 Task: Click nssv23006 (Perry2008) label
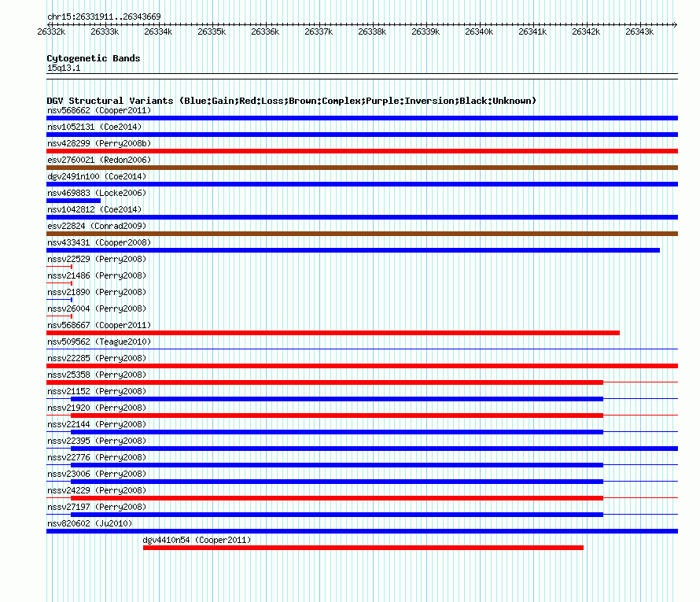click(97, 474)
